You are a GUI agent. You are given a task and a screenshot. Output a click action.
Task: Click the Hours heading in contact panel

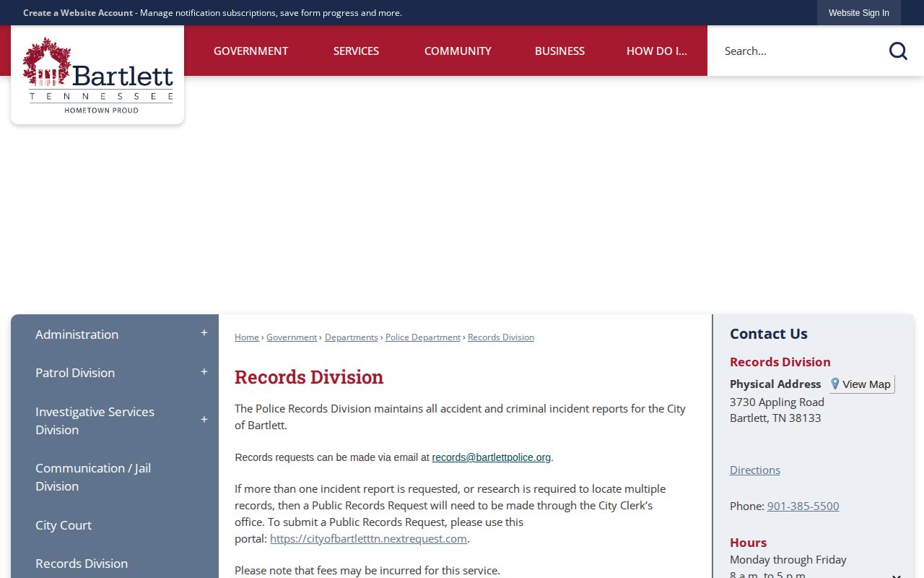(x=748, y=543)
